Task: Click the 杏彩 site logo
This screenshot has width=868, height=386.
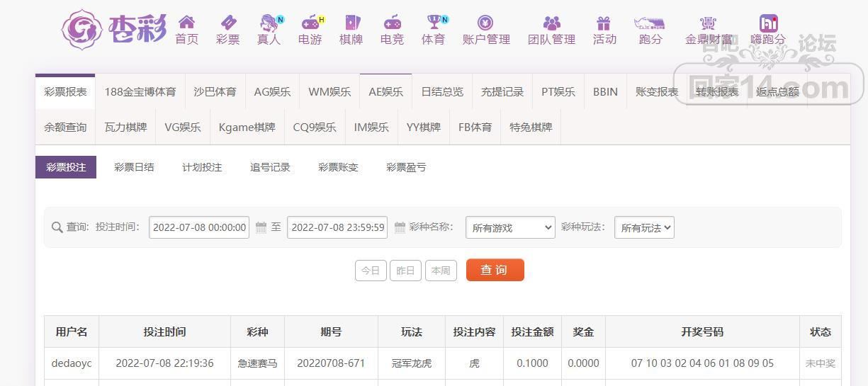Action: [x=114, y=30]
